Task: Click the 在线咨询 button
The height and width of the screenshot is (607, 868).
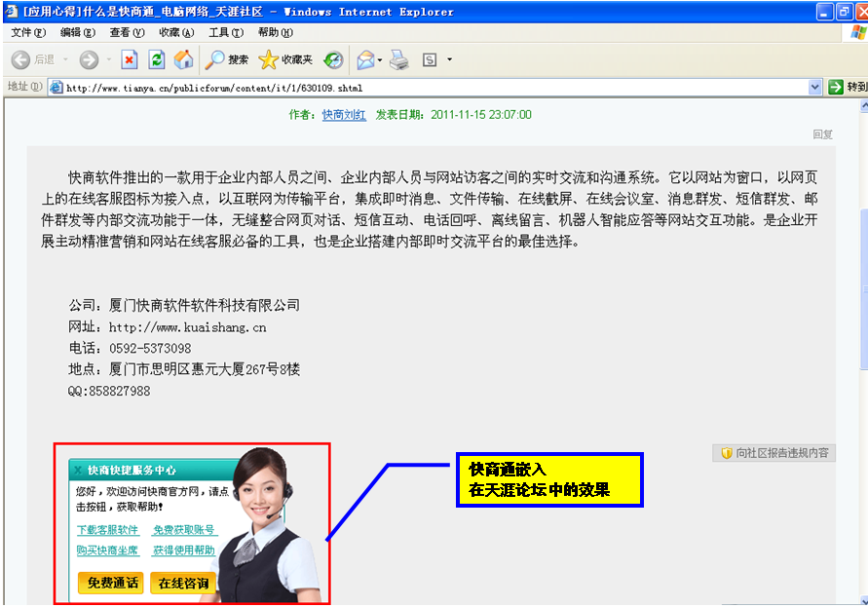Action: pyautogui.click(x=183, y=583)
